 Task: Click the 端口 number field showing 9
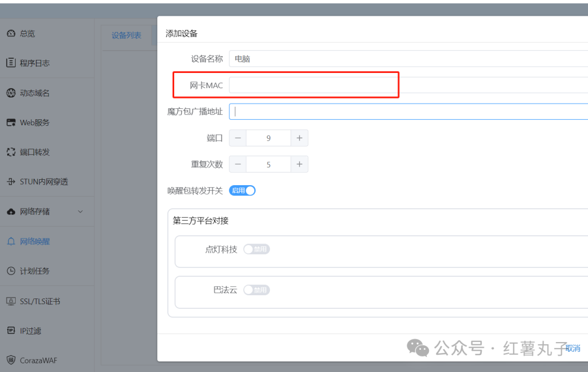(268, 138)
